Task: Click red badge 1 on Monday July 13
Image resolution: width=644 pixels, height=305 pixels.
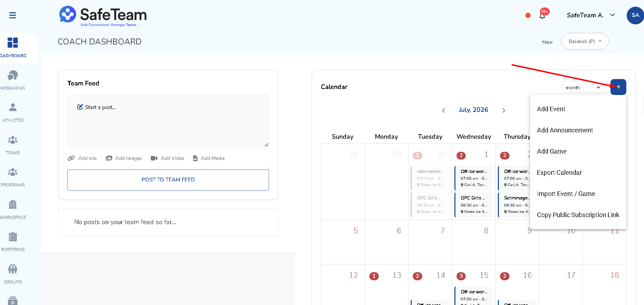Action: 374,276
